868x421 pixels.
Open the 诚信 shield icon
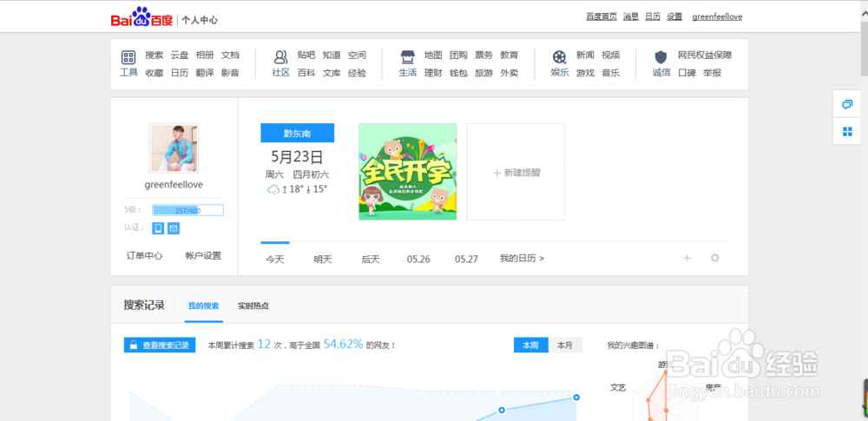661,57
